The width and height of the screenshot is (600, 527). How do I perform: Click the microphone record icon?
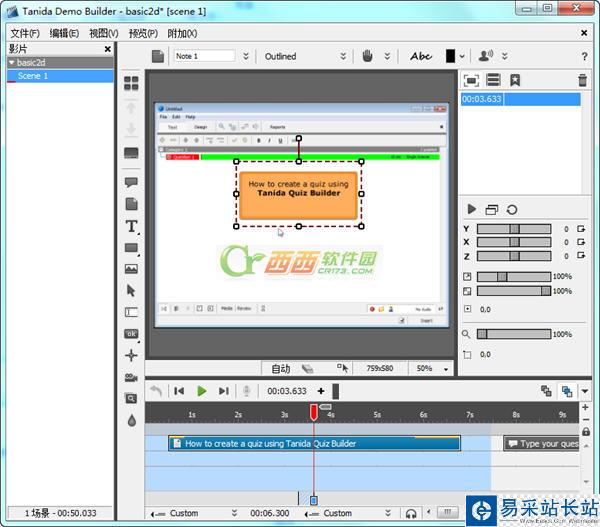coord(247,391)
